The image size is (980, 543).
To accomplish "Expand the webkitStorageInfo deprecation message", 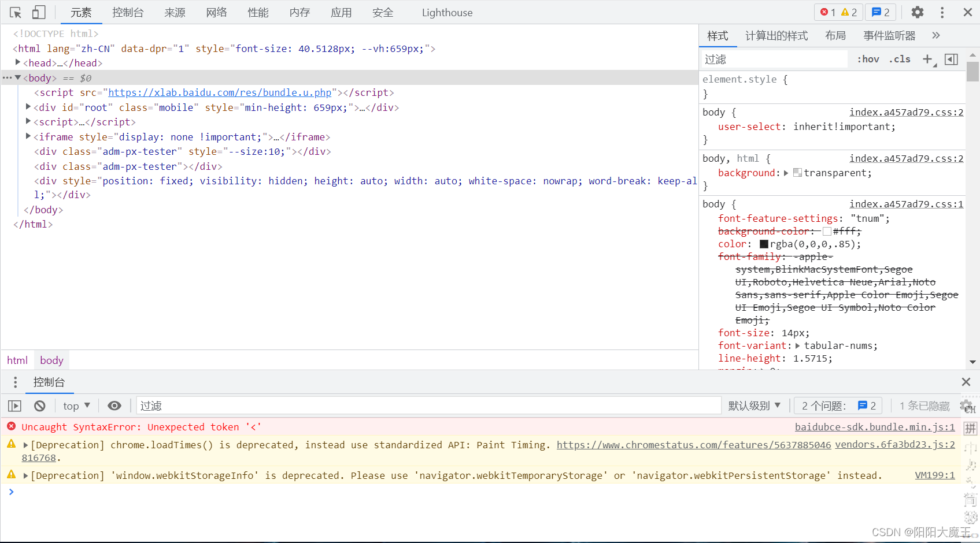I will pyautogui.click(x=25, y=475).
